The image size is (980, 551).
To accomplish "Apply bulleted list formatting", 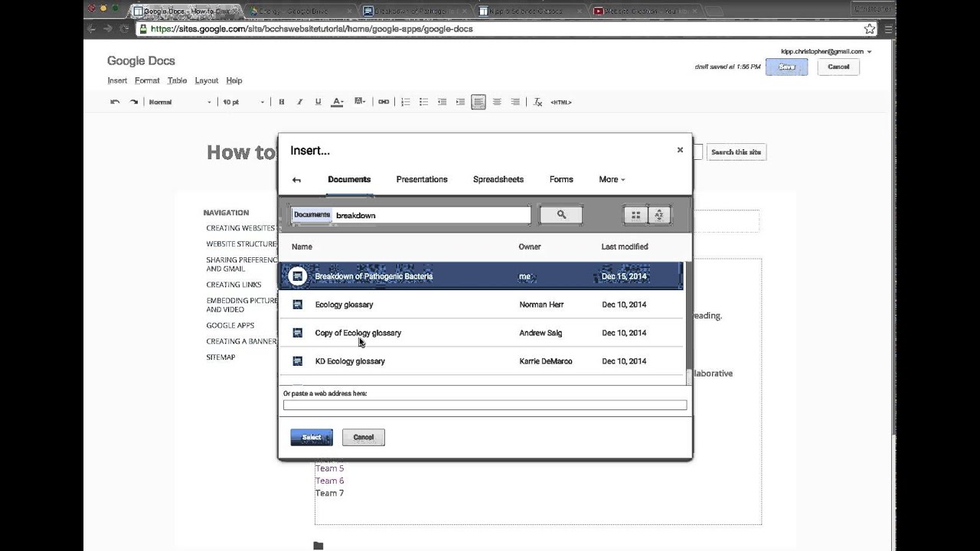I will [x=423, y=102].
